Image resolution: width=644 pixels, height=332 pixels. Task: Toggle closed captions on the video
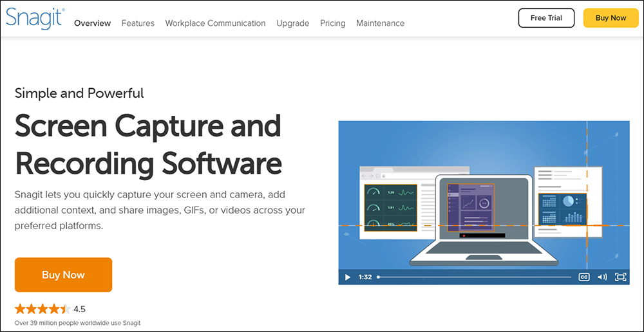(x=584, y=277)
